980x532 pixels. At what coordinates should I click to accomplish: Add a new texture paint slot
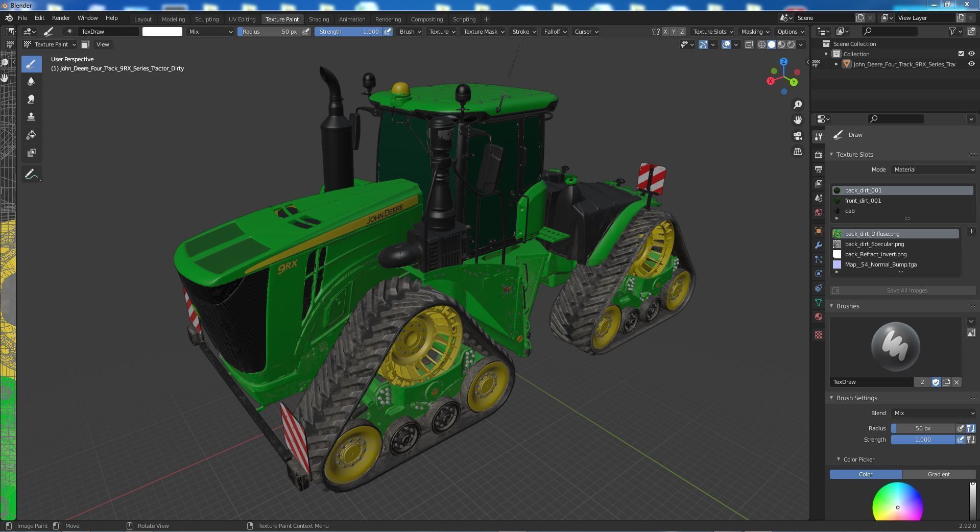point(971,231)
